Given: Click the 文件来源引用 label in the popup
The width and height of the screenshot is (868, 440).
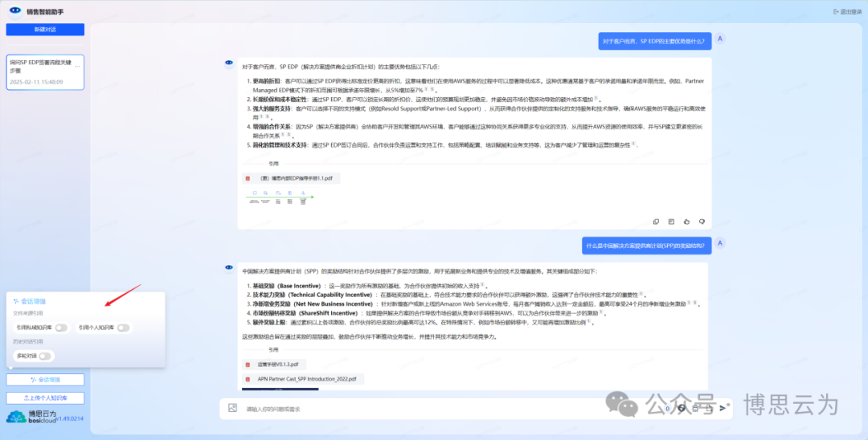Looking at the screenshot, I should pyautogui.click(x=28, y=314).
